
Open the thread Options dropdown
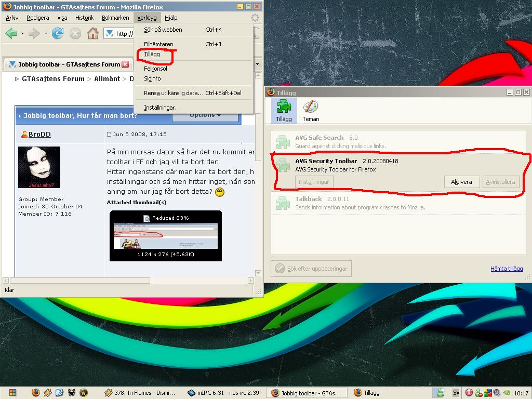[205, 115]
